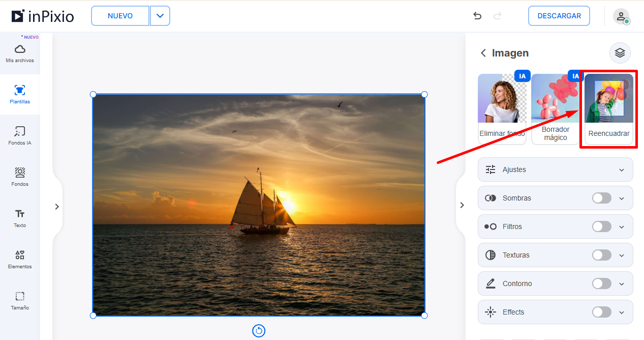Turn on the Filtros switch

click(602, 226)
